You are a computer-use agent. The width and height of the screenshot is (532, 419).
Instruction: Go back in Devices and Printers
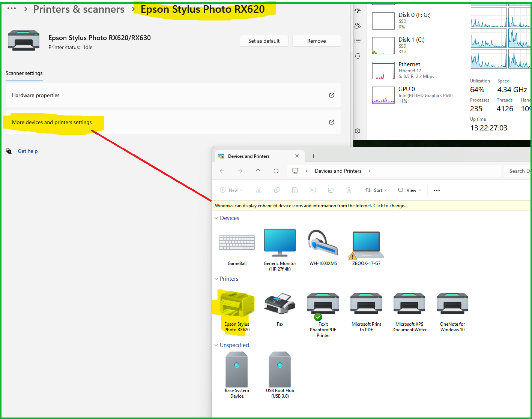click(222, 171)
